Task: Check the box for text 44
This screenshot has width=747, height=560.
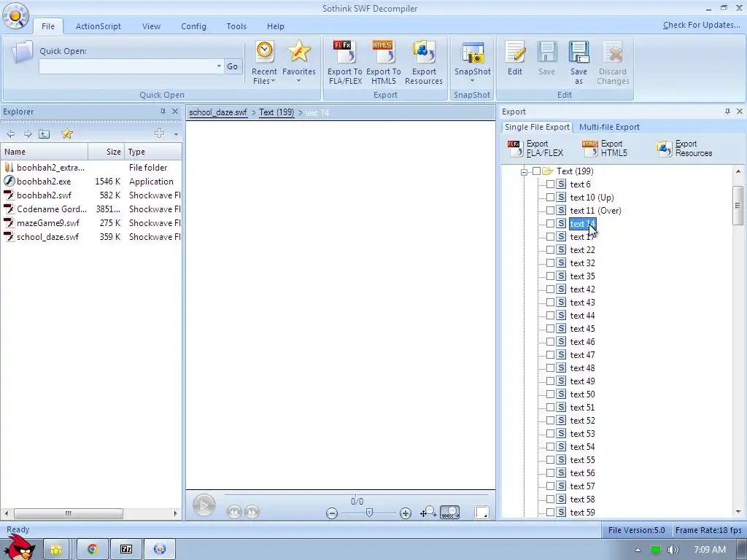Action: pos(550,316)
